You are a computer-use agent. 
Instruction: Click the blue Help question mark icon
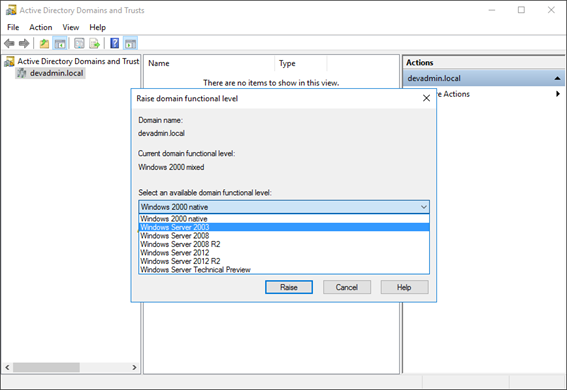click(115, 43)
